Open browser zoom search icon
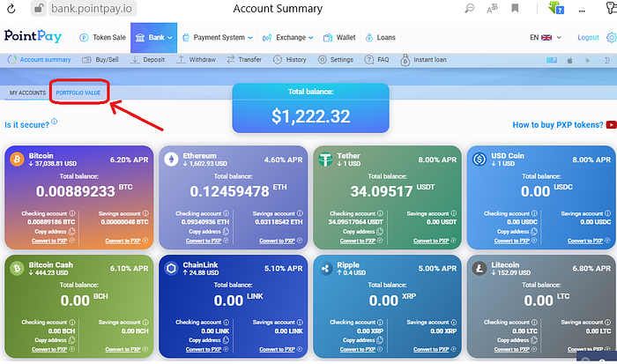Screen dimensions: 617x364 [x=470, y=8]
